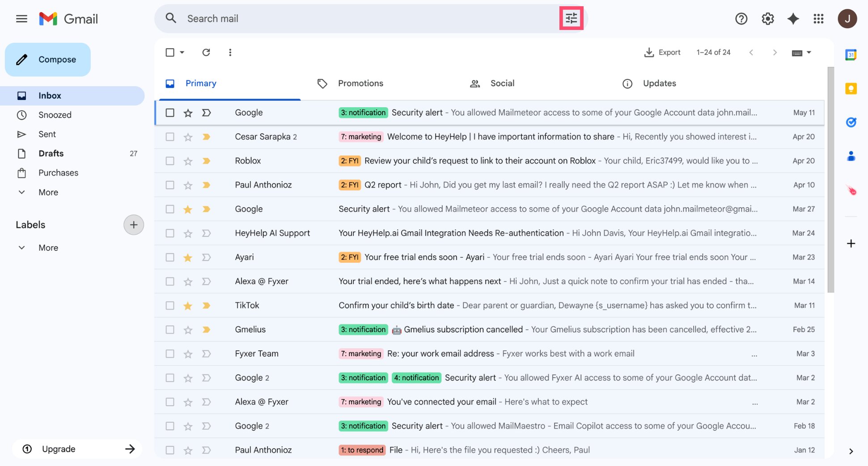Compose a new email

[x=48, y=59]
